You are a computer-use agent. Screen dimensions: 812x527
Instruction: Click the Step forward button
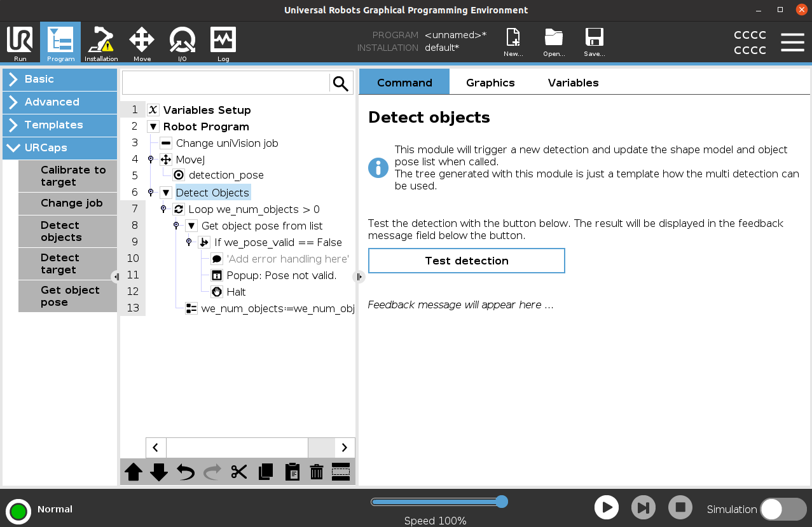(643, 507)
